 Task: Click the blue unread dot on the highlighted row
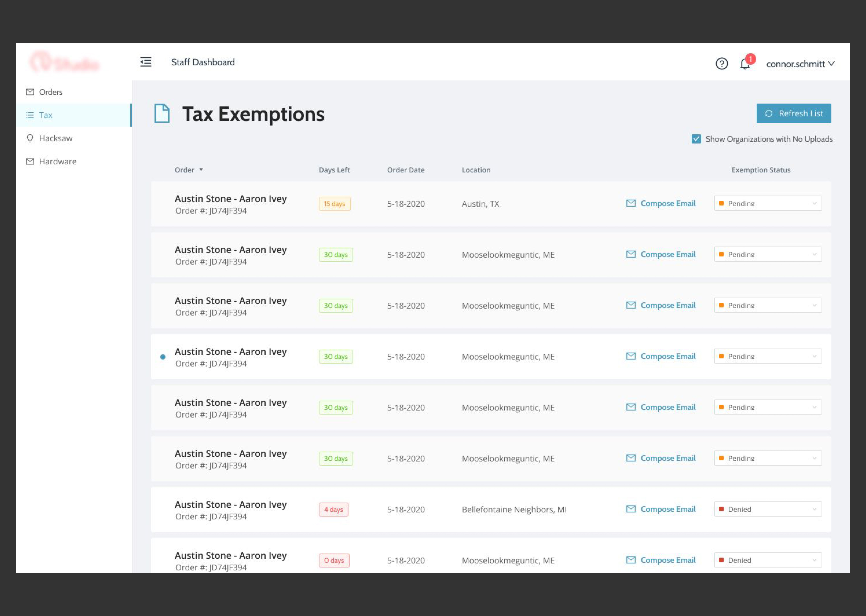163,357
